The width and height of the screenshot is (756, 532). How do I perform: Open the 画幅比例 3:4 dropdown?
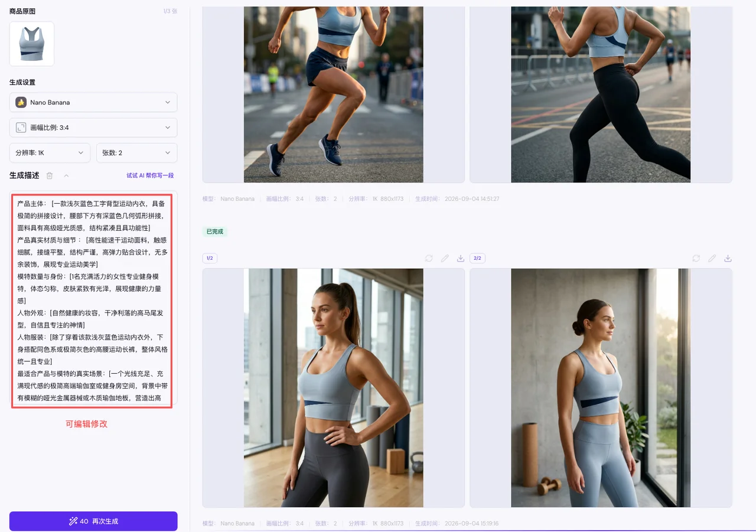(93, 128)
